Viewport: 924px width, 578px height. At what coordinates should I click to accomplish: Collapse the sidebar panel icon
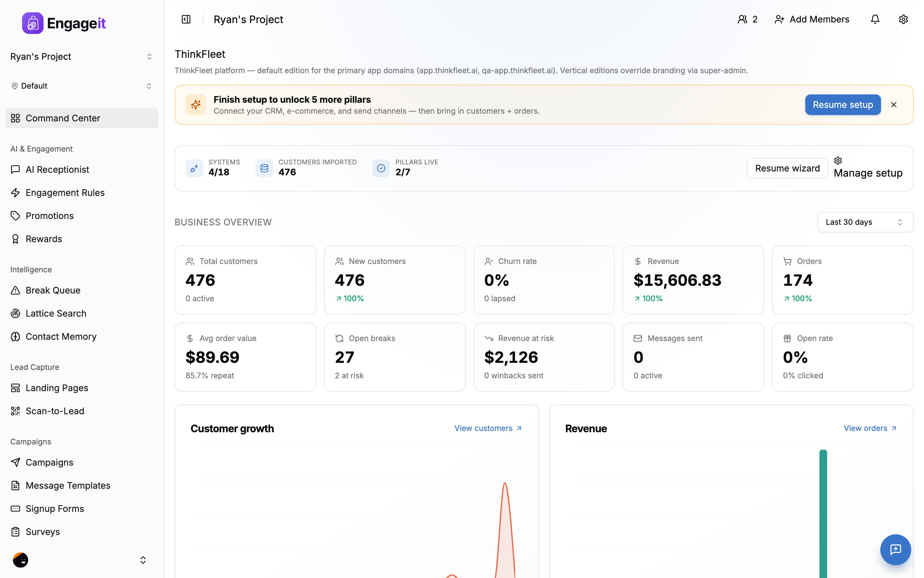tap(186, 19)
